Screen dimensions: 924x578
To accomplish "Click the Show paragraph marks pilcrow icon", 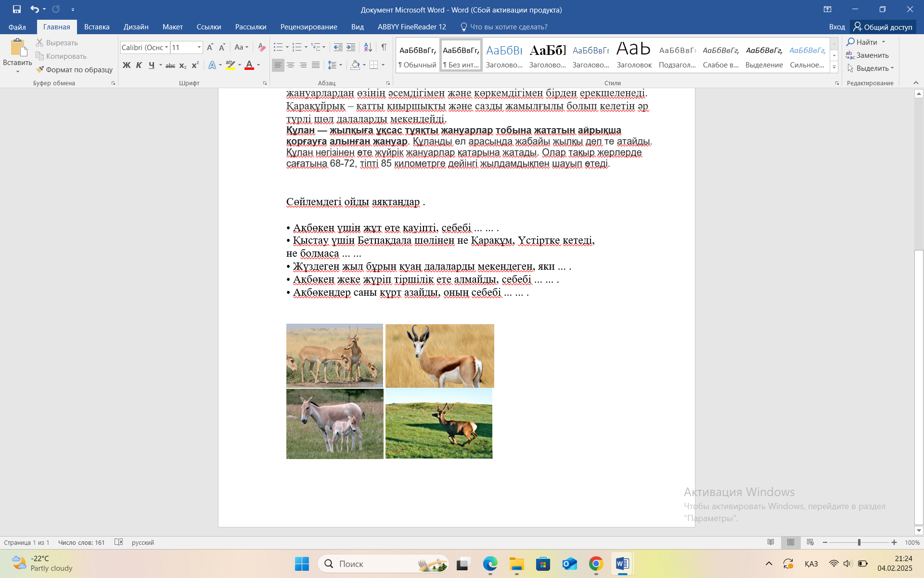I will pos(384,47).
